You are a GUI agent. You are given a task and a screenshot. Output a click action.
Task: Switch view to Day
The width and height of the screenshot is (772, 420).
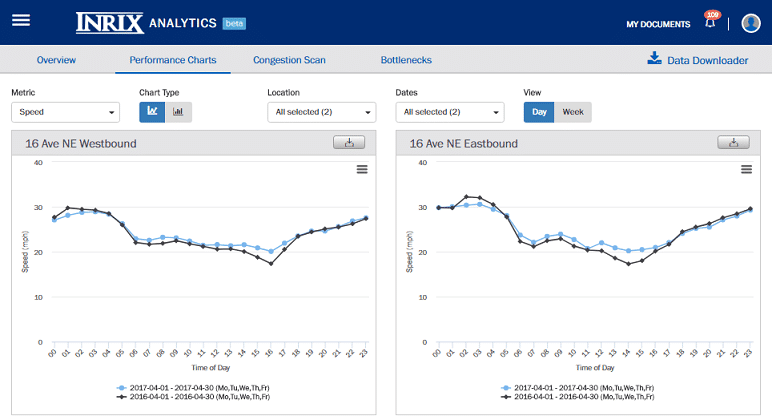539,112
